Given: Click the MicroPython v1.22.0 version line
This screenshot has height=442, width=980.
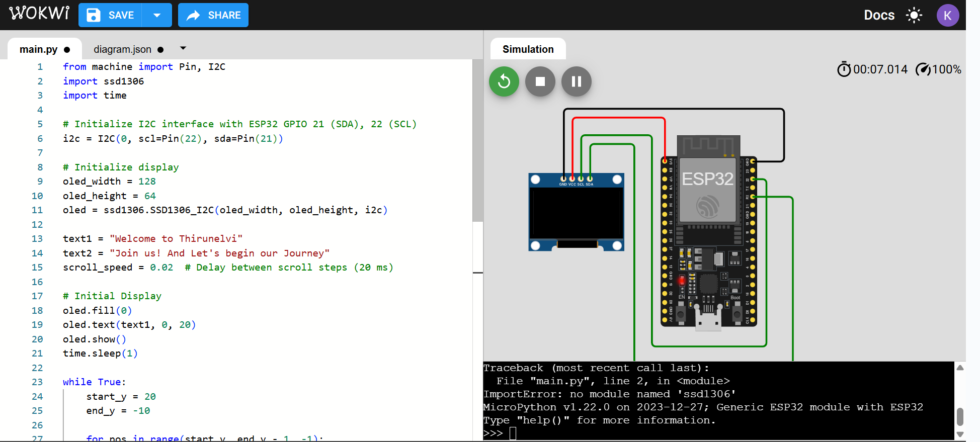Looking at the screenshot, I should click(703, 407).
